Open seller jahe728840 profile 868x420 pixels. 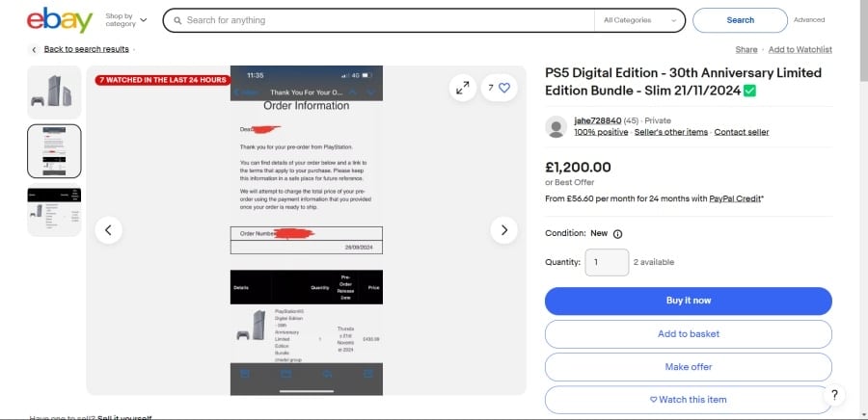[597, 120]
